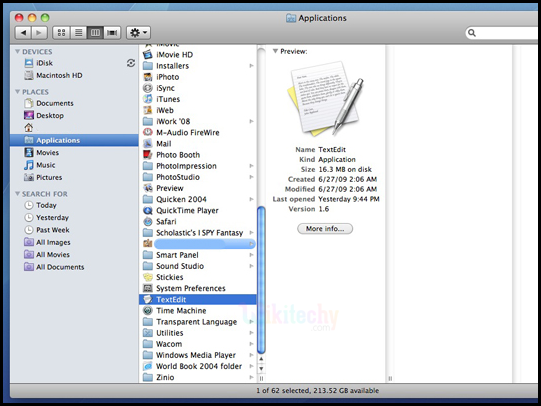Click the More info... button

(x=325, y=229)
